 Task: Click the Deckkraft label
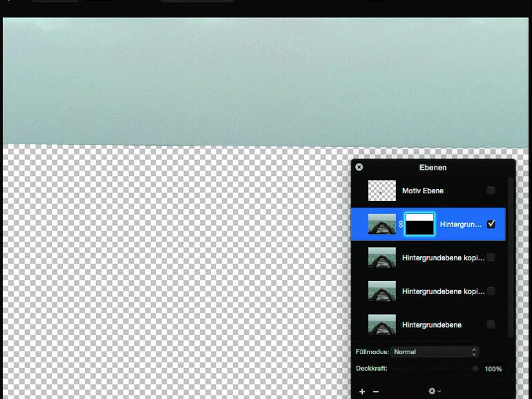click(x=372, y=368)
